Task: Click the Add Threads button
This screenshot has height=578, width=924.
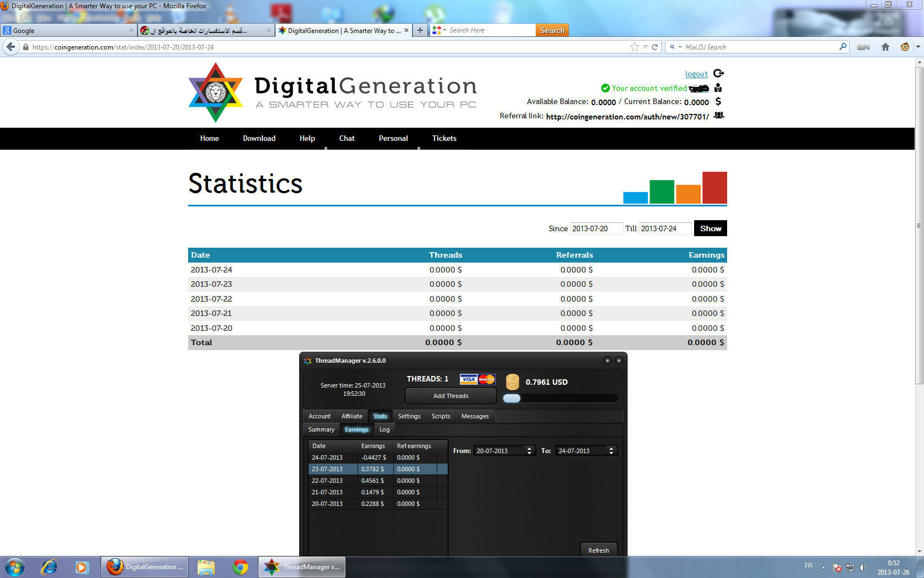Action: (451, 396)
